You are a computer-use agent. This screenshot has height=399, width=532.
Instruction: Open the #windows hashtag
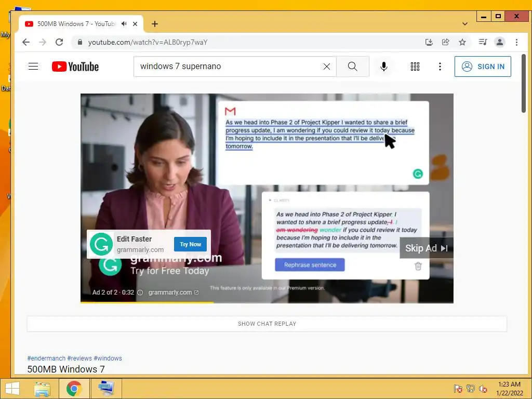tap(108, 358)
